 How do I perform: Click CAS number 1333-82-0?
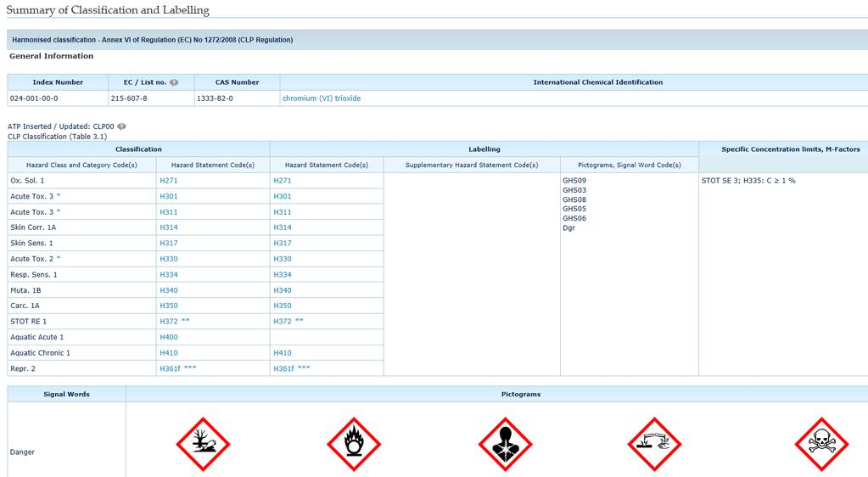pos(215,98)
